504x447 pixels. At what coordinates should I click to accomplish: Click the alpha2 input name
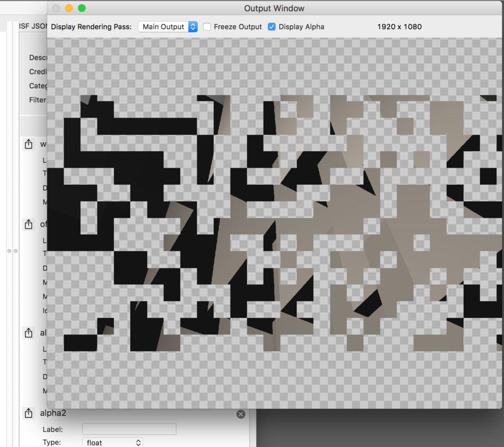coord(53,413)
